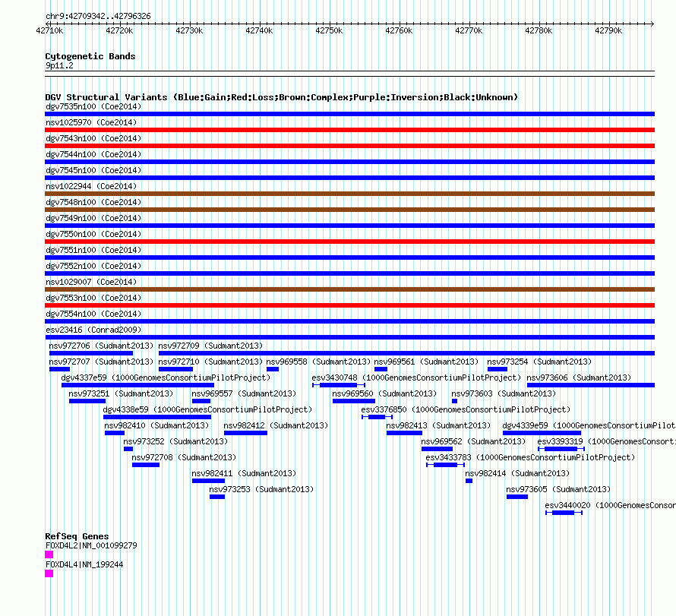
Task: Select the red nsv1025970 (Coe2014) loss bar
Action: (x=349, y=130)
